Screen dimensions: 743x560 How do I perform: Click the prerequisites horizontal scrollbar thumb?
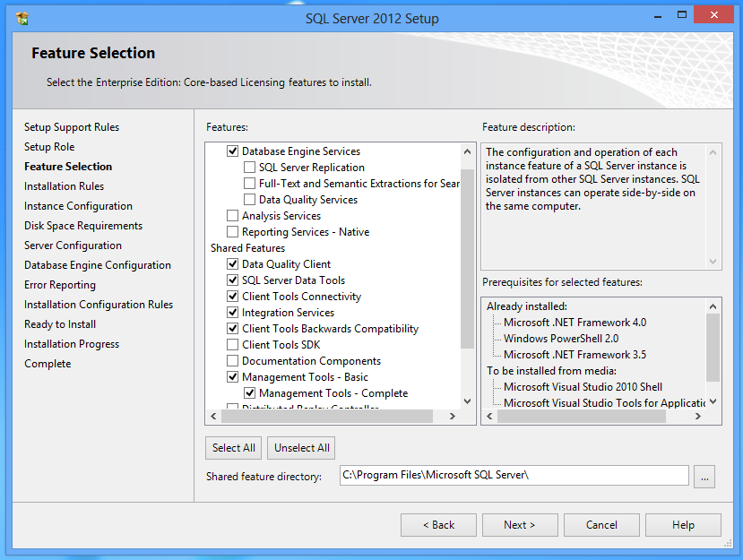[582, 416]
